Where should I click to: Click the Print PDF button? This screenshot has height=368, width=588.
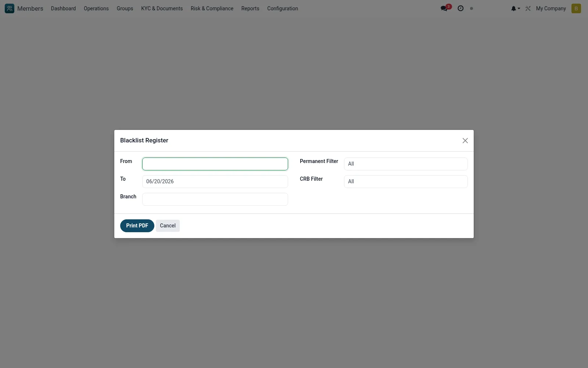coord(137,226)
